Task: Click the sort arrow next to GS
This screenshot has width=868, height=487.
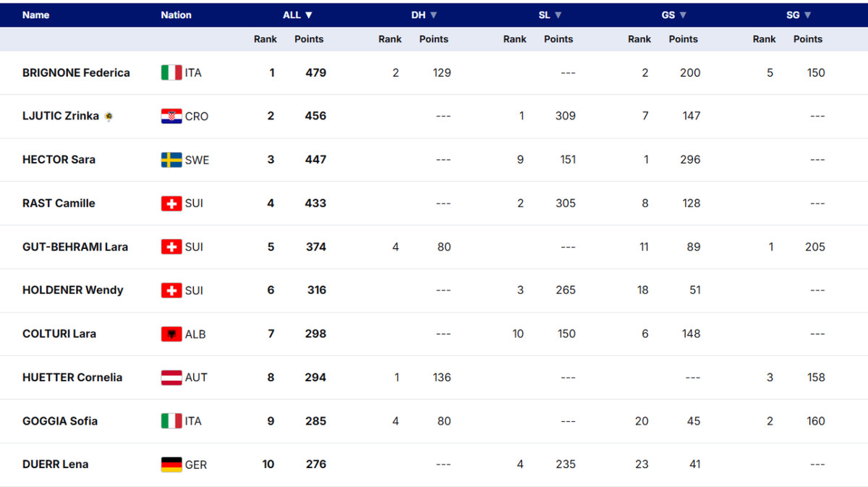Action: [683, 15]
